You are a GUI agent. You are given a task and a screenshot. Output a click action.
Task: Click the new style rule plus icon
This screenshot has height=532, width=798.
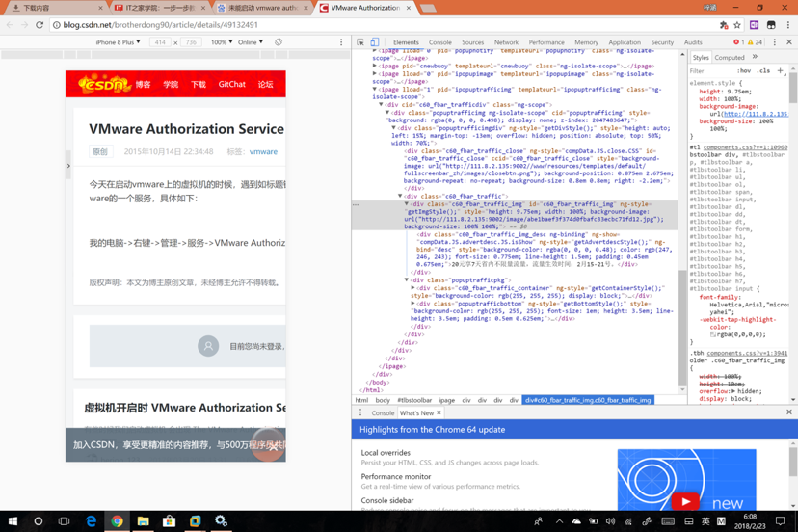780,70
